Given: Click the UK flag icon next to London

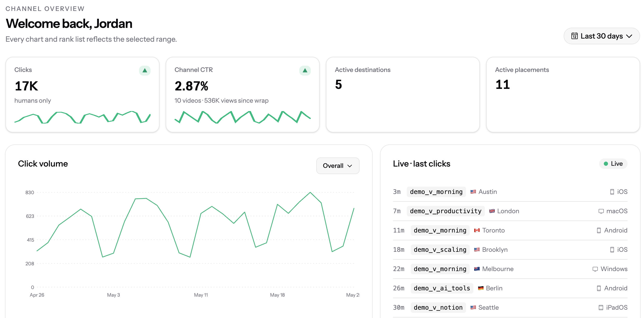Looking at the screenshot, I should (492, 211).
